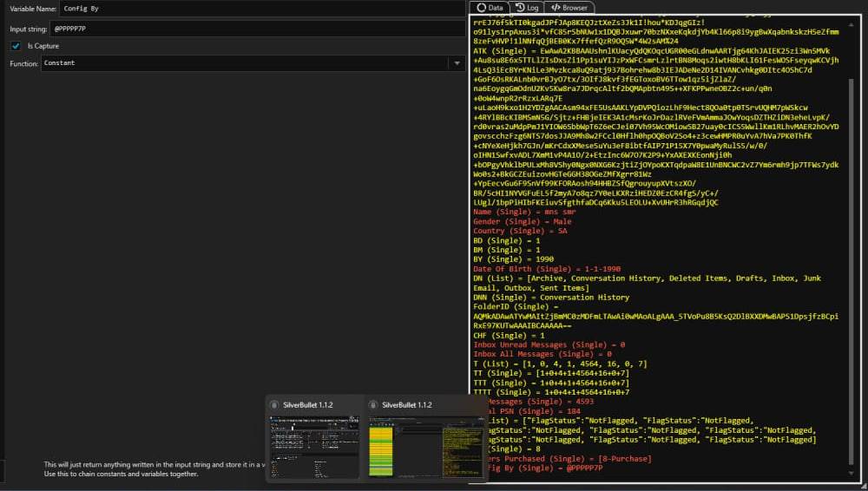Expand the Function dropdown arrow
868x491 pixels.
click(457, 63)
